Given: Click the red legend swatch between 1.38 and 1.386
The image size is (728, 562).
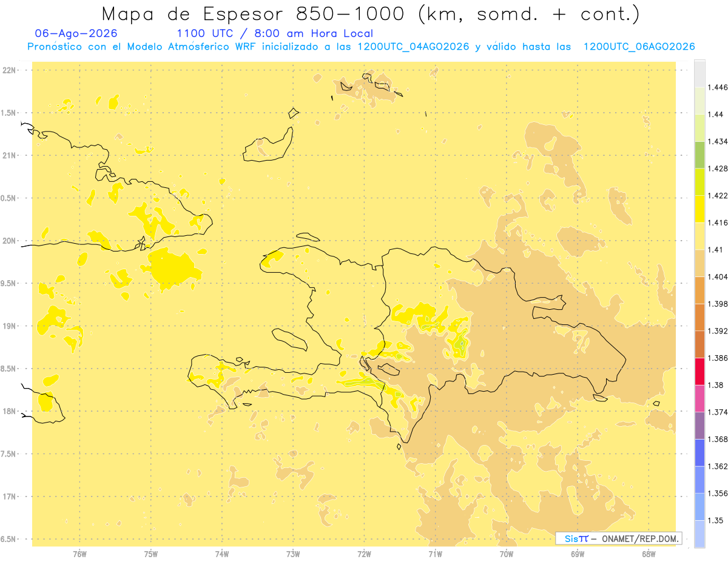Looking at the screenshot, I should pos(699,371).
